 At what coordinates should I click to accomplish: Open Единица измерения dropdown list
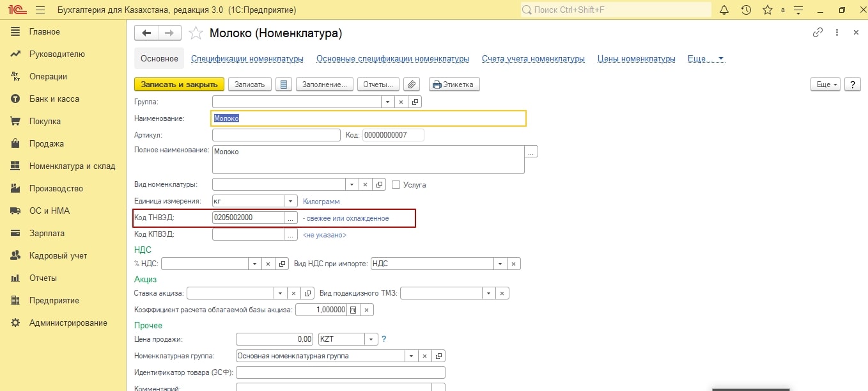[291, 201]
